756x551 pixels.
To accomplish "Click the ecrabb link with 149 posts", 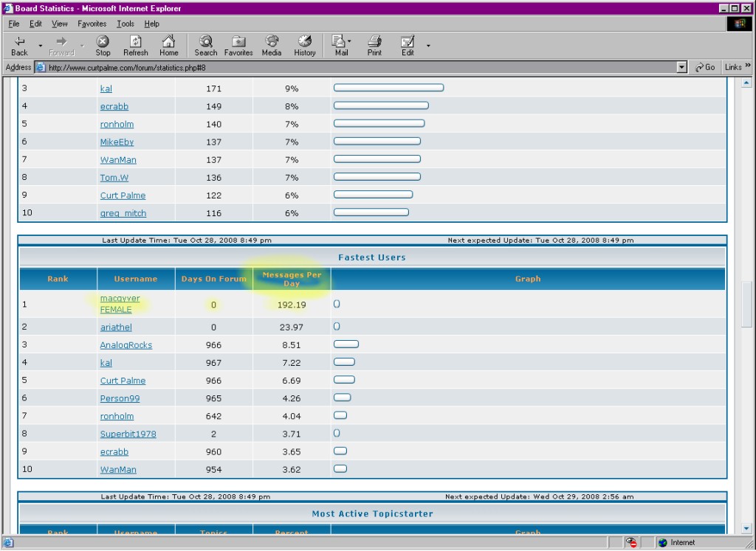I will 114,106.
